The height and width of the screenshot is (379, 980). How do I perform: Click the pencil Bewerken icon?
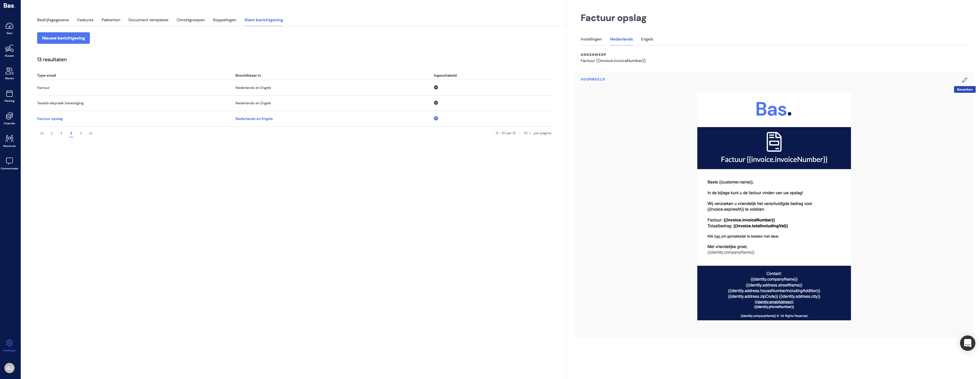pyautogui.click(x=964, y=80)
